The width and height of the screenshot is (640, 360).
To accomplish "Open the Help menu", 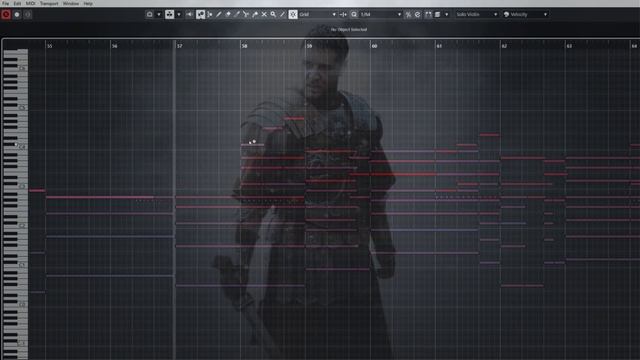I will tap(88, 3).
